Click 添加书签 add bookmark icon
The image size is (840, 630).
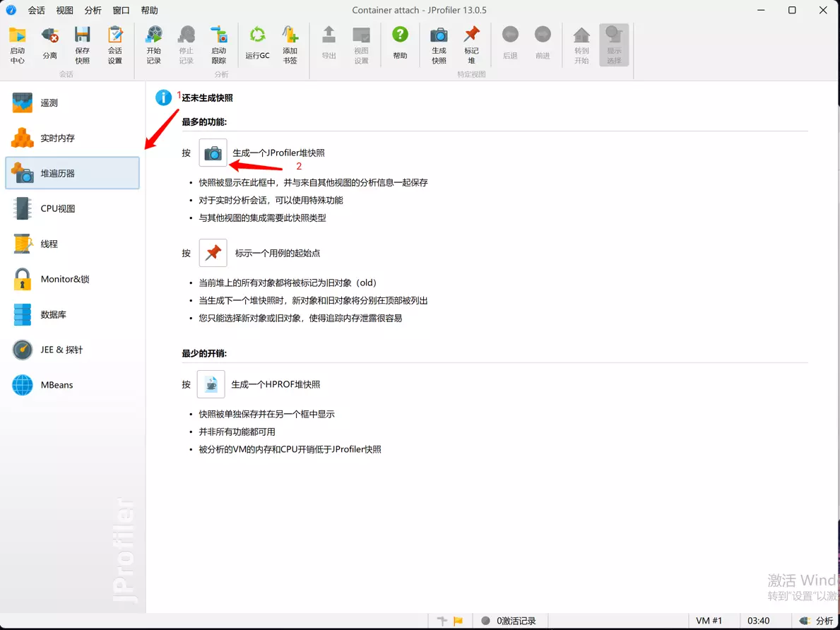[x=290, y=44]
